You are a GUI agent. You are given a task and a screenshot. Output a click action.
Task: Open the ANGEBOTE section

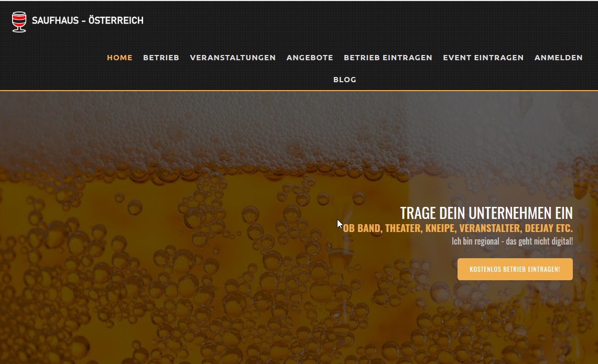pyautogui.click(x=310, y=58)
